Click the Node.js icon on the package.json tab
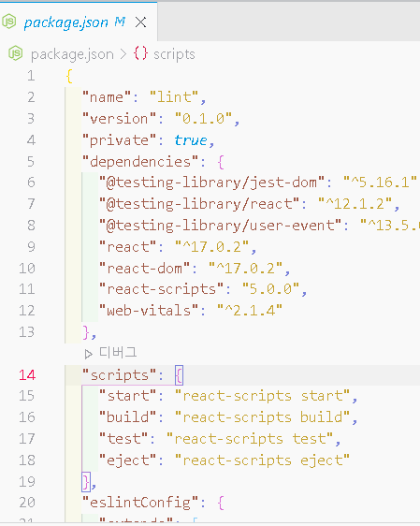Viewport: 420px width, 526px height. pyautogui.click(x=9, y=22)
